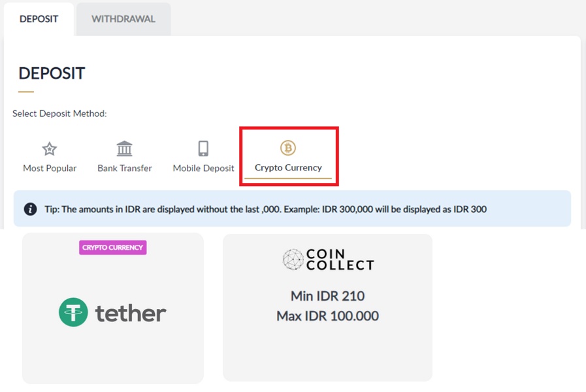Pick the Mobile Deposit text label

click(x=203, y=168)
